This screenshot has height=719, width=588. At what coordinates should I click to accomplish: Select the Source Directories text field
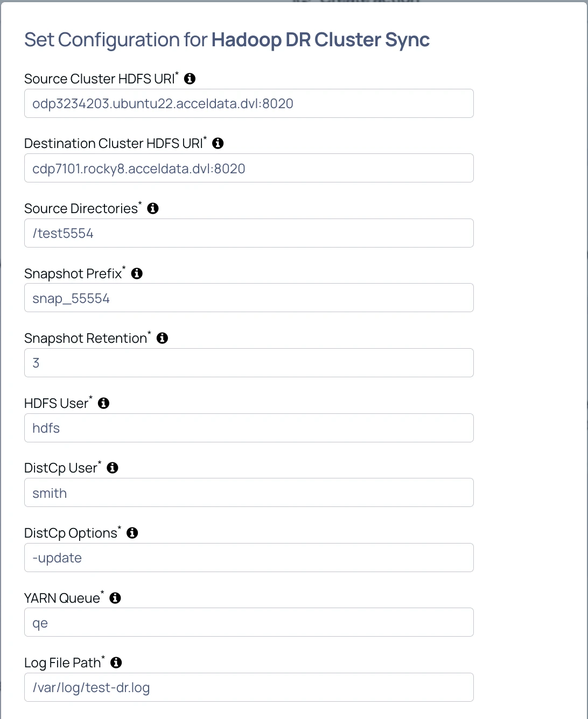point(249,233)
